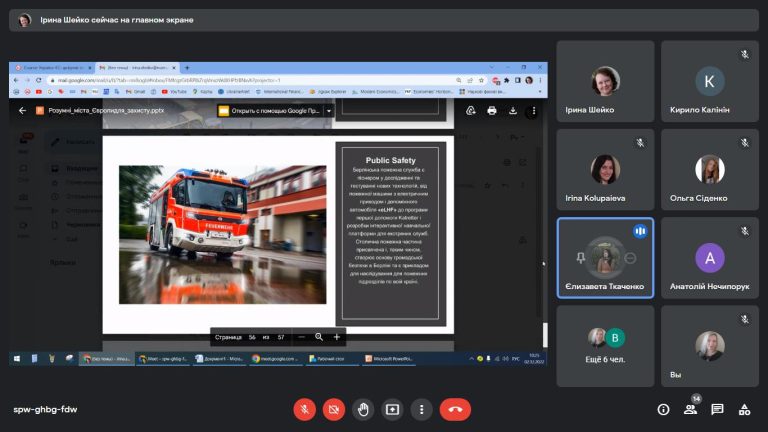768x432 pixels.
Task: Click the pptx filename in preview header
Action: (x=106, y=111)
